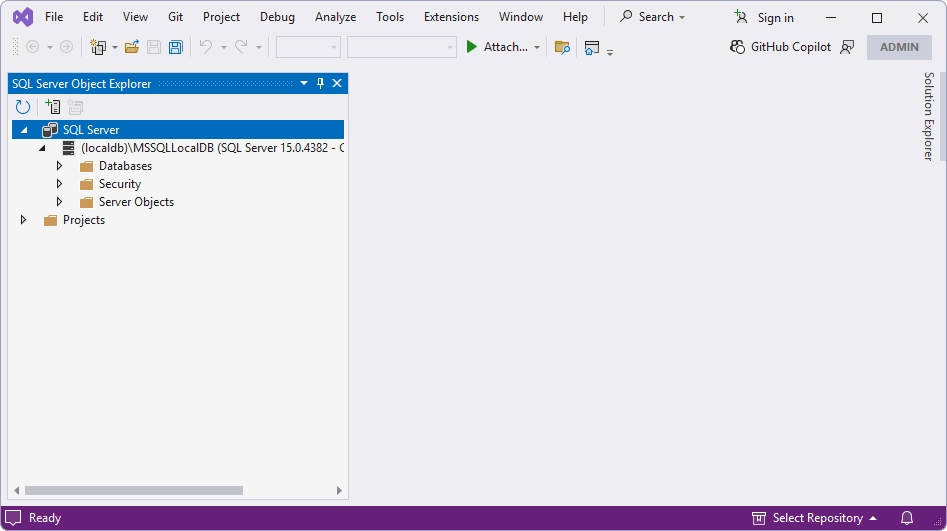The height and width of the screenshot is (531, 947).
Task: Click the Undo arrow icon
Action: coord(206,47)
